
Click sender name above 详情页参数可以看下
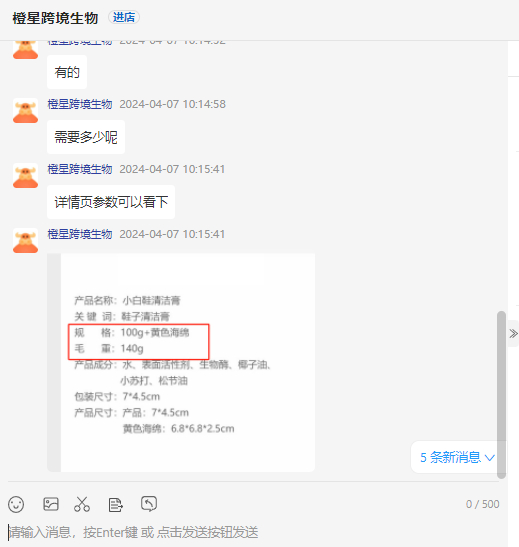[x=80, y=169]
